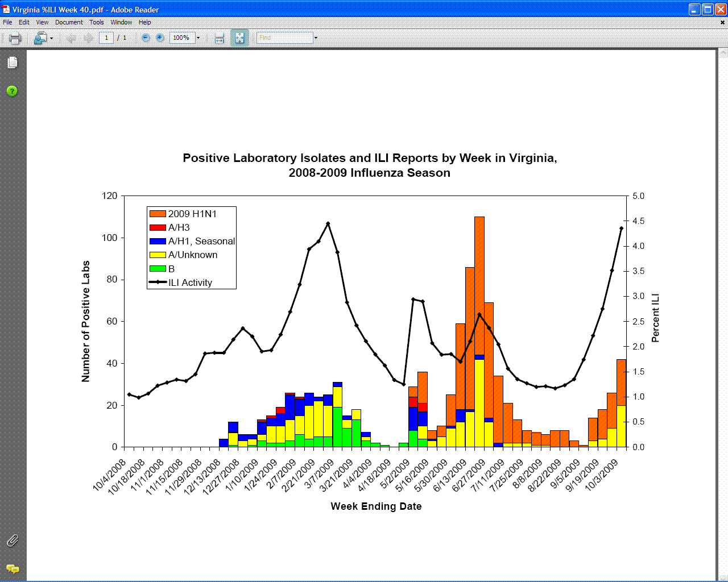Click the "A/Unknown" legend label

tap(193, 255)
